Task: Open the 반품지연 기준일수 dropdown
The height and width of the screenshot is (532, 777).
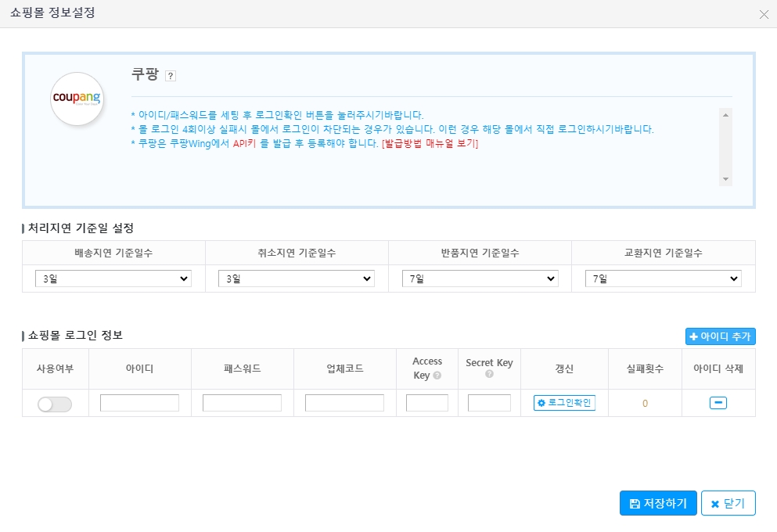Action: coord(479,278)
